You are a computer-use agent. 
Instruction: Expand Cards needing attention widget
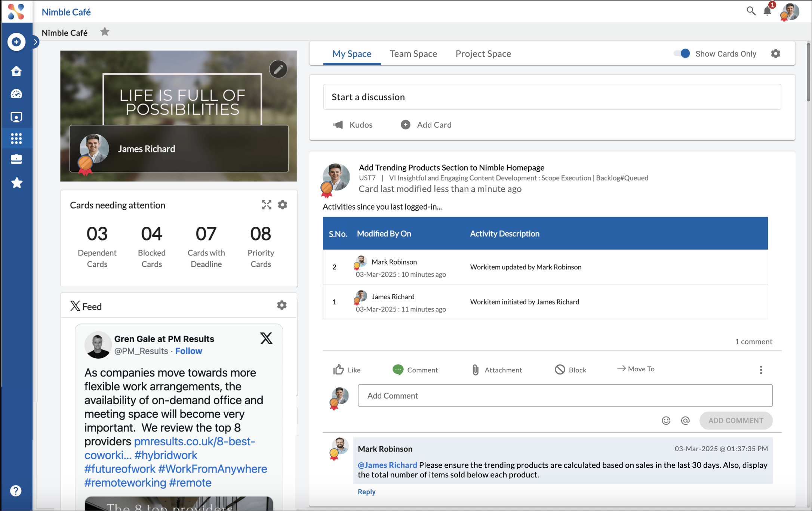coord(267,205)
